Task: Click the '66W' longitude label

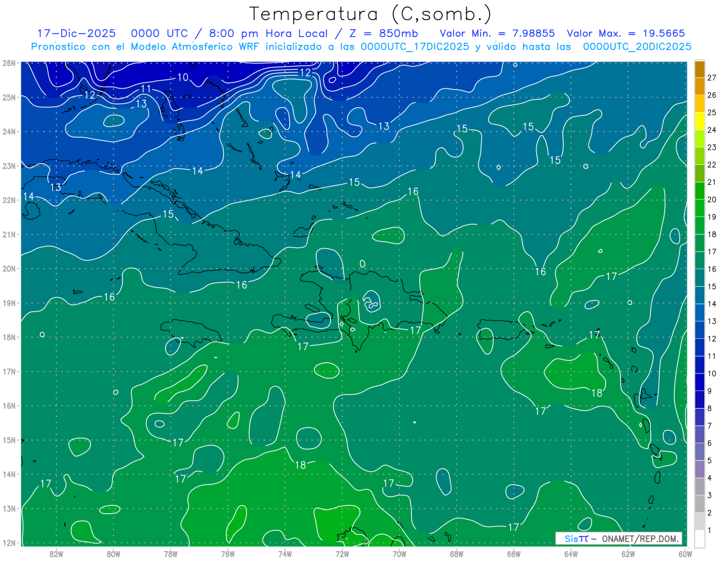Action: (x=514, y=554)
